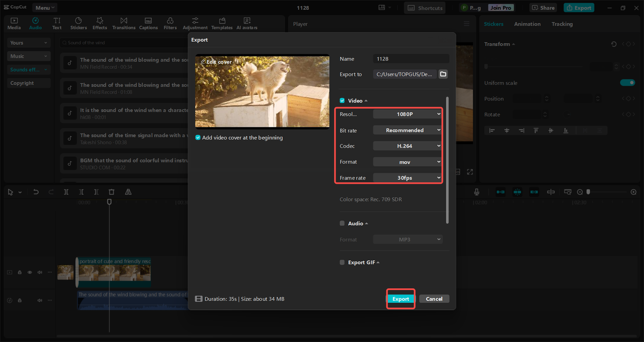Browse for export folder with the folder icon
Screen dimensions: 644x342
coord(443,74)
